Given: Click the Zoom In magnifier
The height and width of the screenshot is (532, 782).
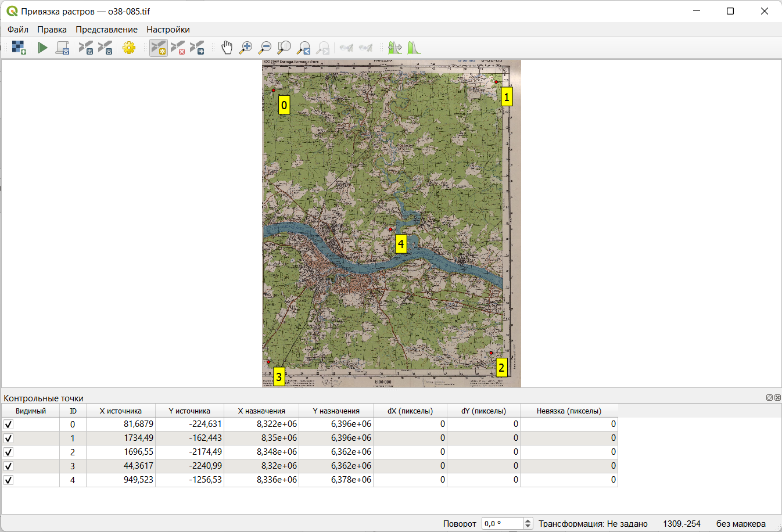Looking at the screenshot, I should pyautogui.click(x=246, y=48).
